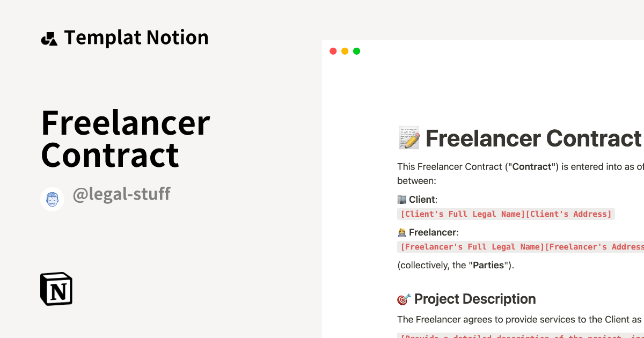Click the green traffic light dot

pos(356,51)
